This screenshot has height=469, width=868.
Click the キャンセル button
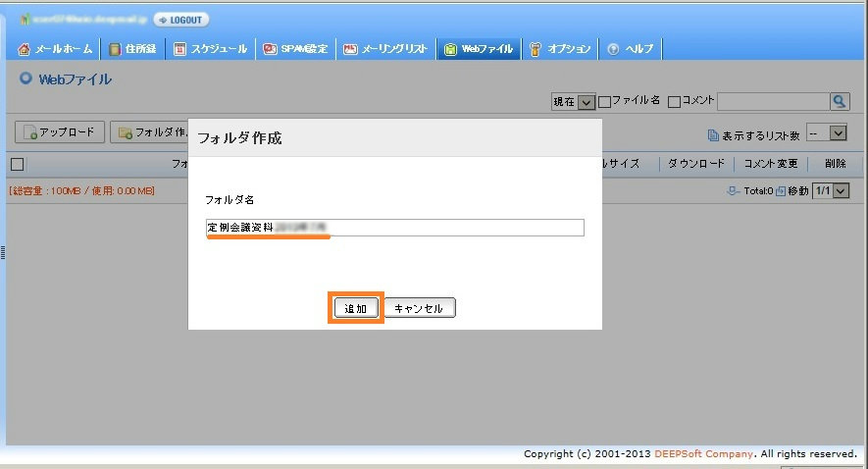coord(419,308)
